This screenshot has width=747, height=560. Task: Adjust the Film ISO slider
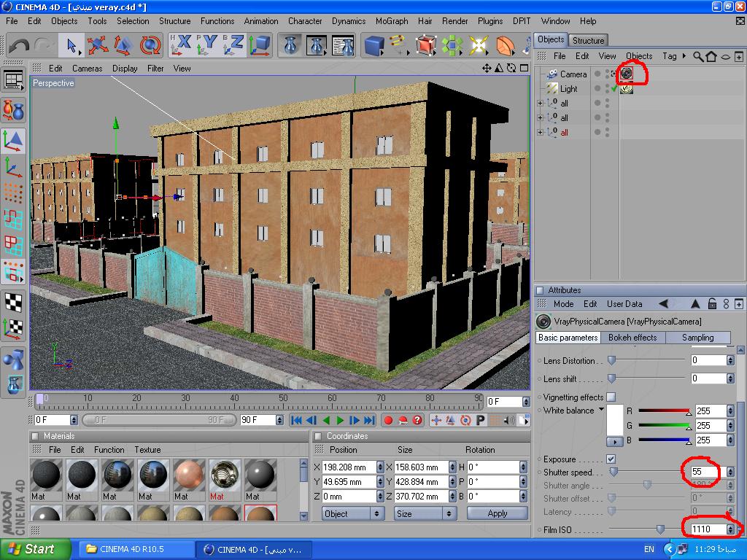click(x=660, y=529)
